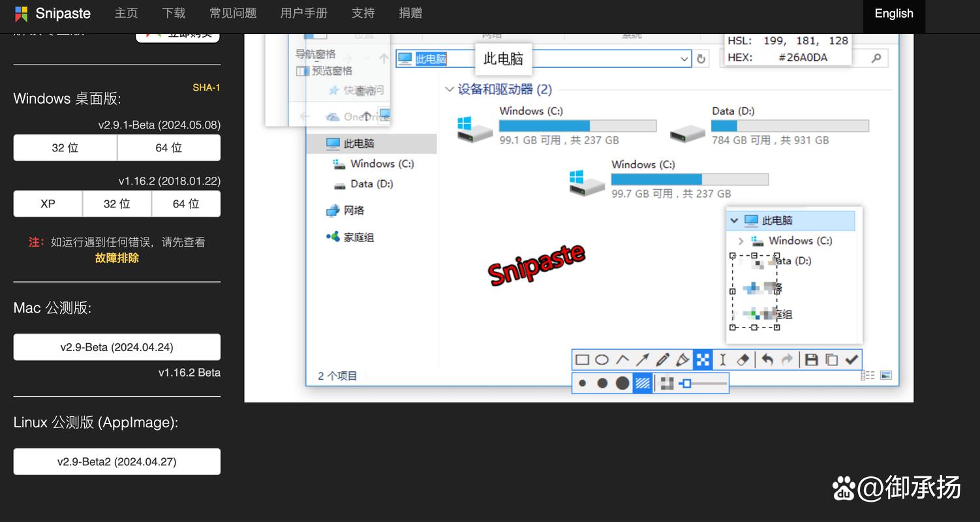Select the Eraser tool
980x522 pixels.
(743, 360)
